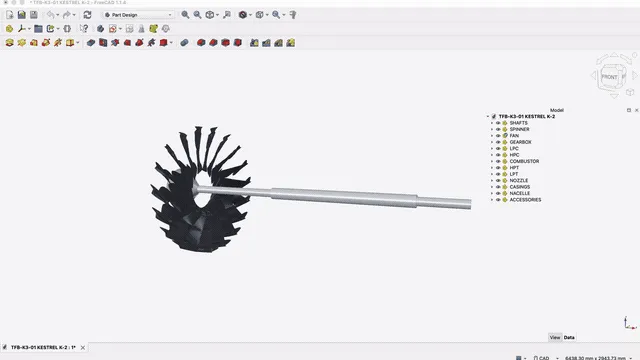Viewport: 640px width, 360px height.
Task: Click the Pocket tool icon
Action: [91, 42]
